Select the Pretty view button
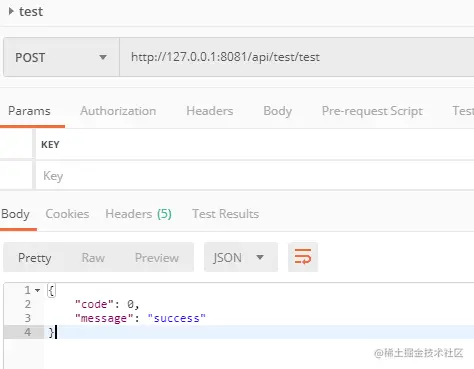 click(35, 258)
